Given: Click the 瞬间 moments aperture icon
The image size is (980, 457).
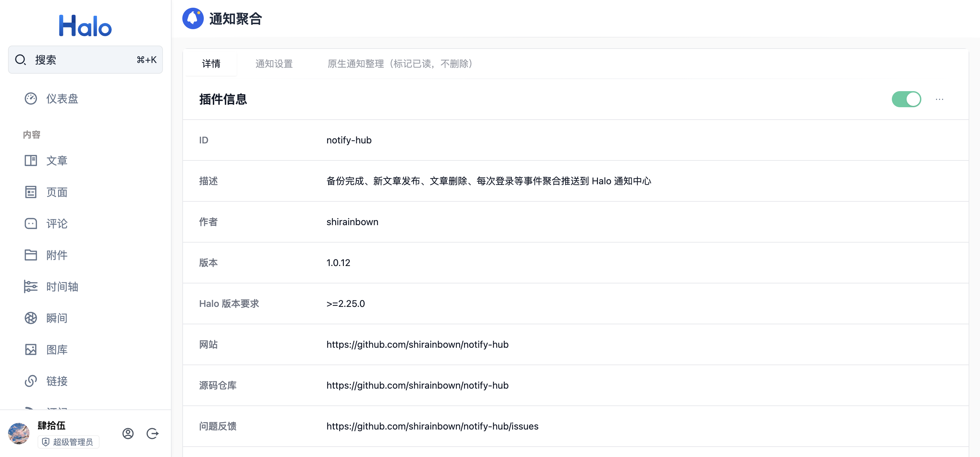Looking at the screenshot, I should [x=31, y=318].
